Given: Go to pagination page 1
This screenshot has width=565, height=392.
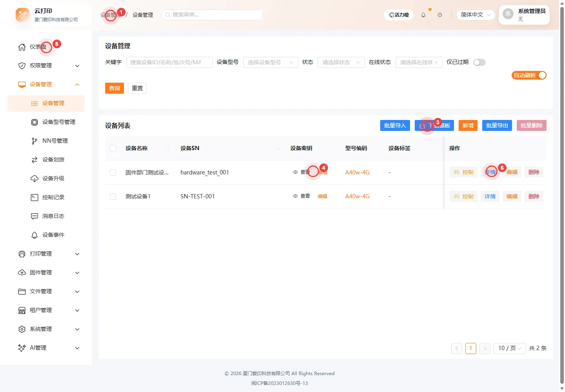Looking at the screenshot, I should point(471,348).
